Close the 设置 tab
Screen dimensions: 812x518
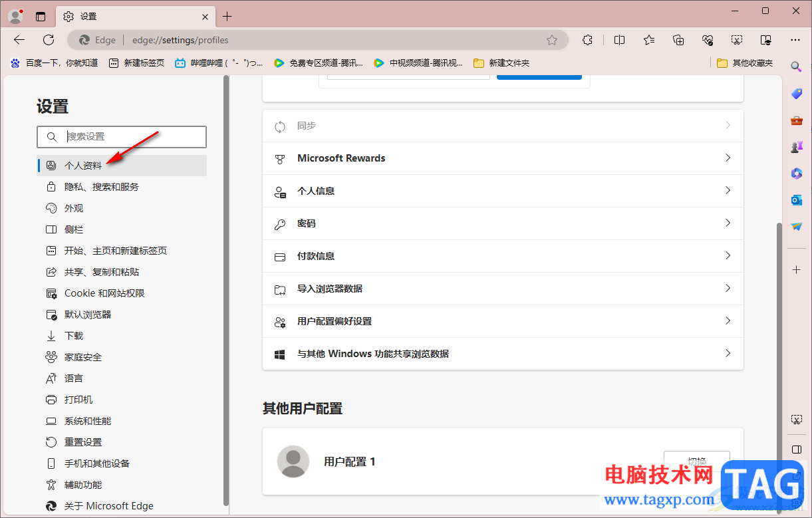[x=205, y=17]
